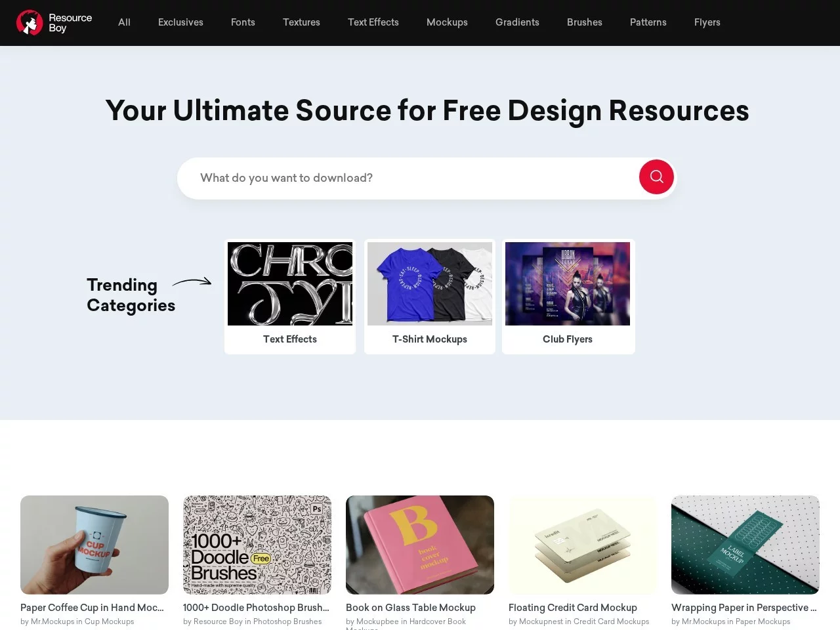Click the Floating Credit Card Mockup title
The width and height of the screenshot is (840, 630).
(573, 608)
